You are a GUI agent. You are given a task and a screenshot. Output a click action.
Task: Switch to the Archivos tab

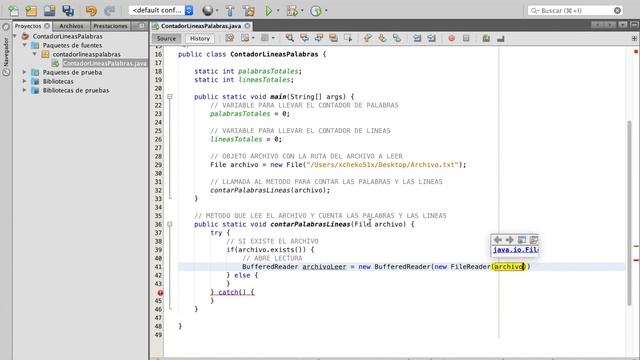coord(71,26)
